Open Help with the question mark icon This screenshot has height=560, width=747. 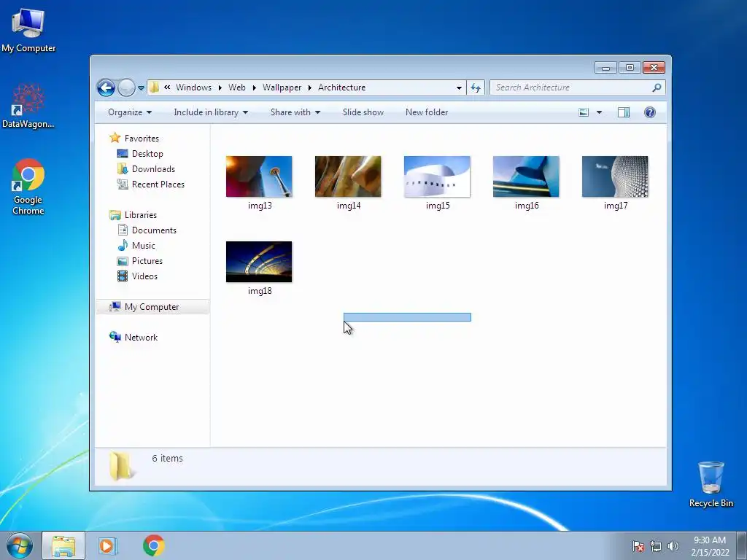[x=650, y=112]
